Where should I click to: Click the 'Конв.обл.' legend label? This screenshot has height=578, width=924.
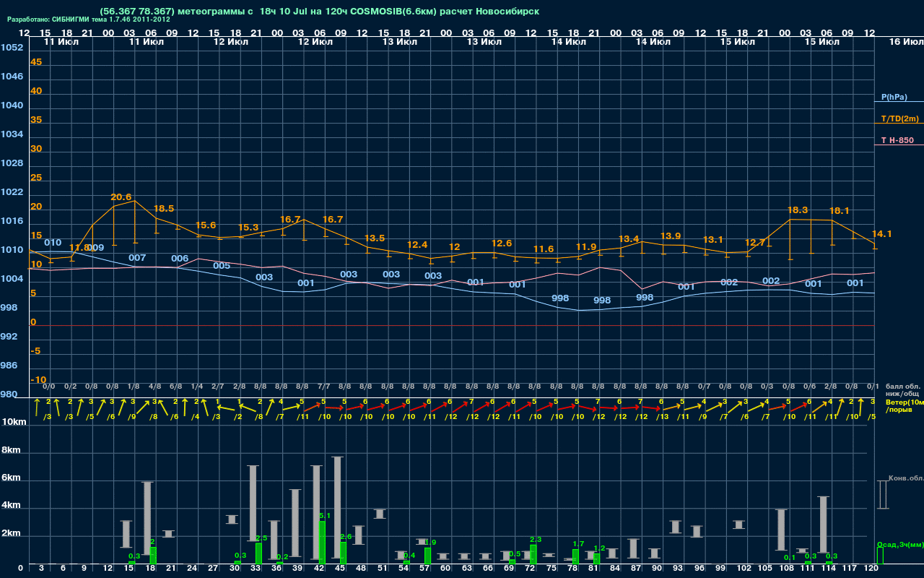906,478
